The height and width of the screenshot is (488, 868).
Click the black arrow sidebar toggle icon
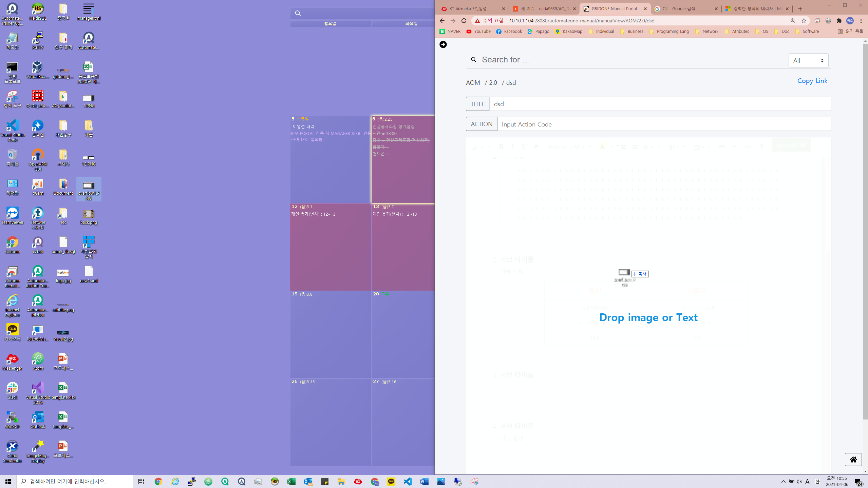[x=443, y=44]
